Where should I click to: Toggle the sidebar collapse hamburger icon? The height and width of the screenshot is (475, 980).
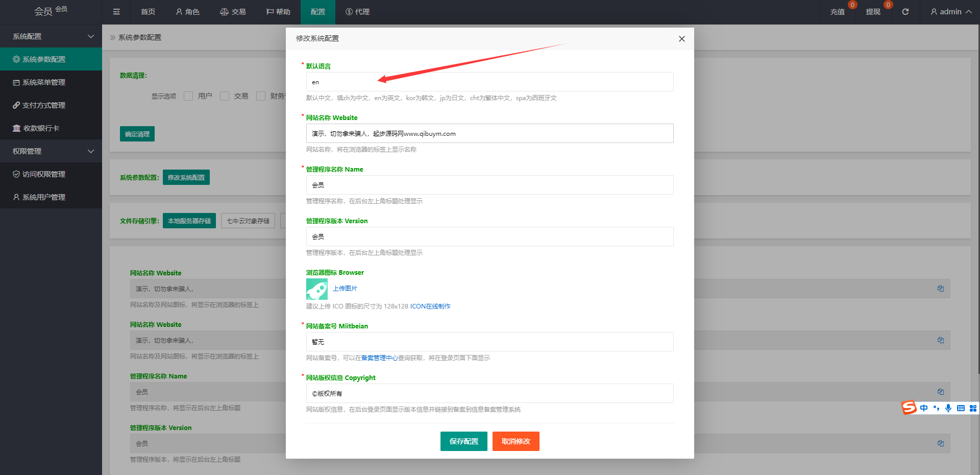(116, 12)
